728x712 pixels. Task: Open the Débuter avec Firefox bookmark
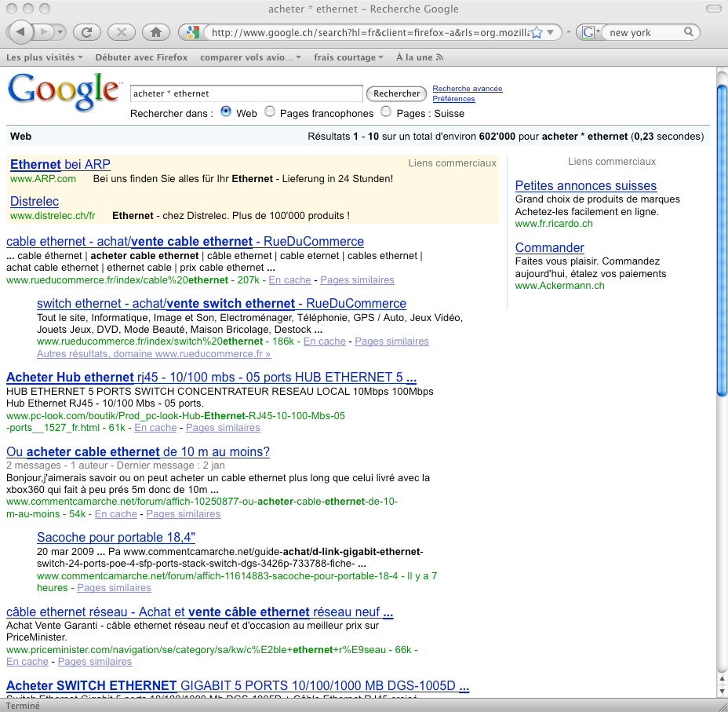141,57
